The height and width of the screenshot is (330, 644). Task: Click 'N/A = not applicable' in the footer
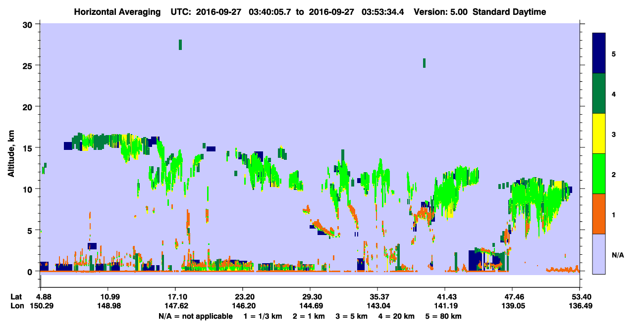tap(196, 316)
